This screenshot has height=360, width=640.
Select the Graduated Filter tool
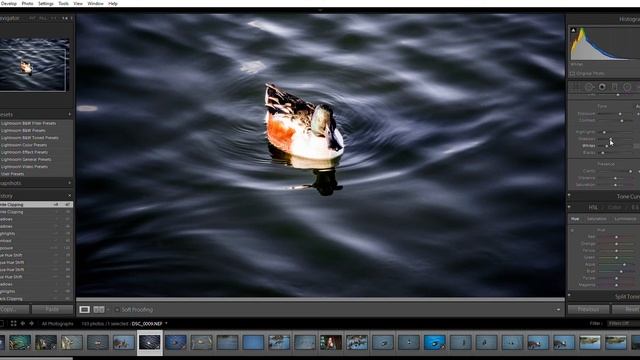[615, 87]
